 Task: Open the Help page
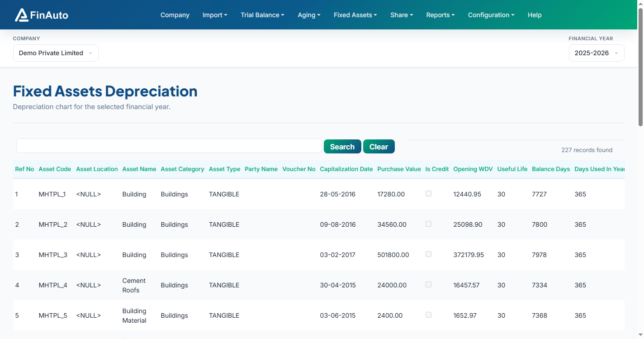[x=535, y=15]
